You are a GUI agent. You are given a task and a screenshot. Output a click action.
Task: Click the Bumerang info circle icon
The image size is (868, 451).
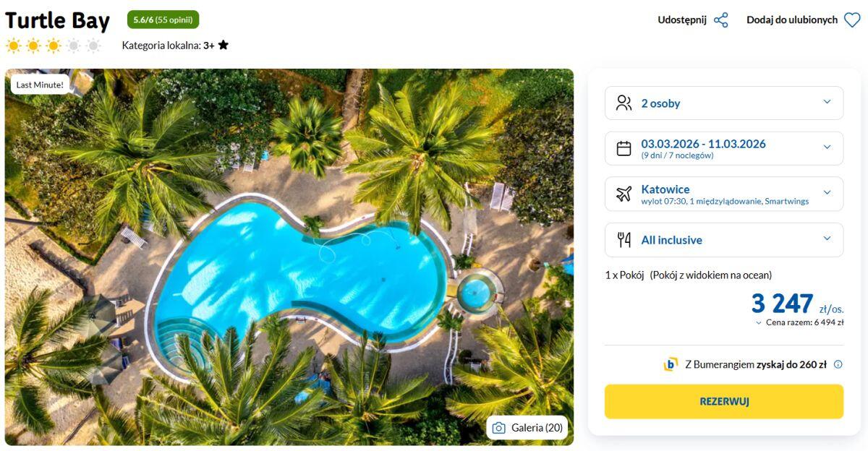838,364
